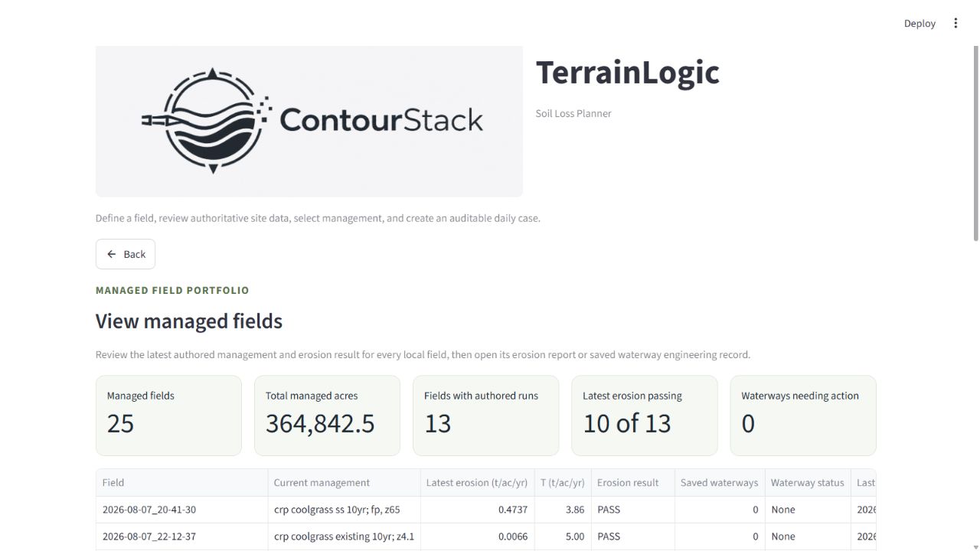Click the ContourStack logo image
The image size is (980, 551).
[x=309, y=121]
